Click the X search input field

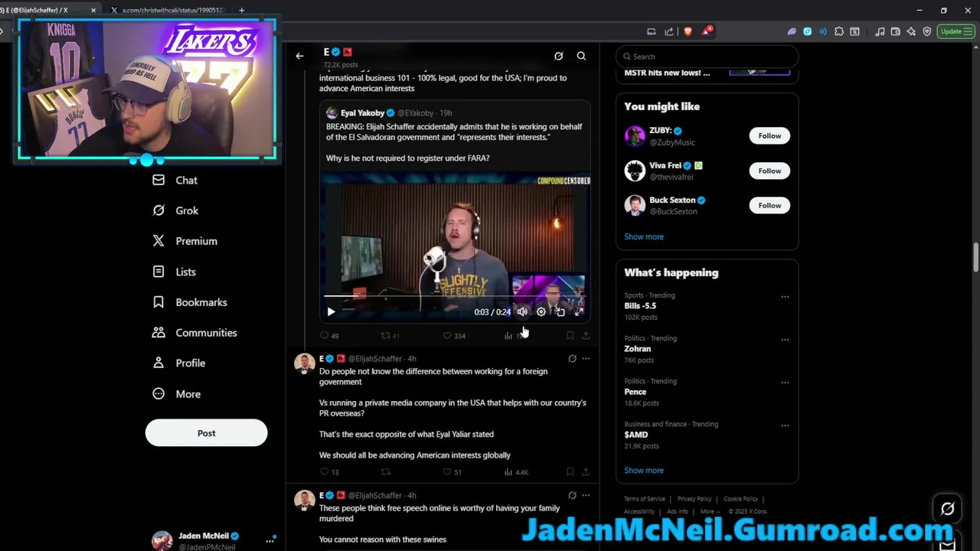(707, 56)
